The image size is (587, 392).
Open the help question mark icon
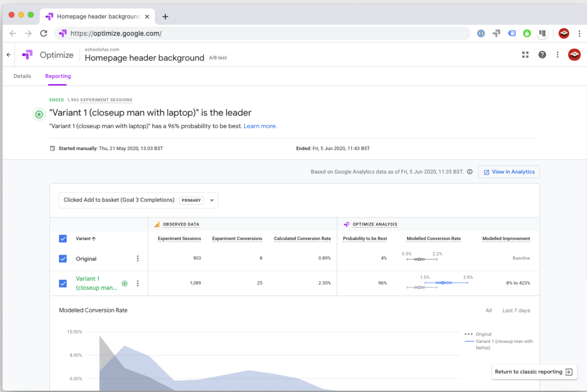coord(542,55)
